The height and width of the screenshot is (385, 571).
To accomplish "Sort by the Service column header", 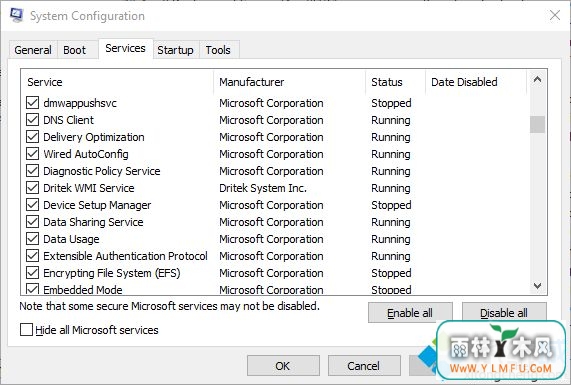I will (x=117, y=82).
